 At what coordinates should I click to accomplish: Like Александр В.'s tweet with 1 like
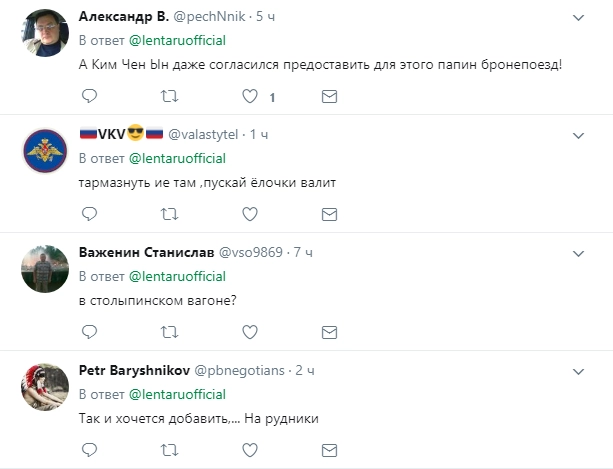click(x=251, y=96)
